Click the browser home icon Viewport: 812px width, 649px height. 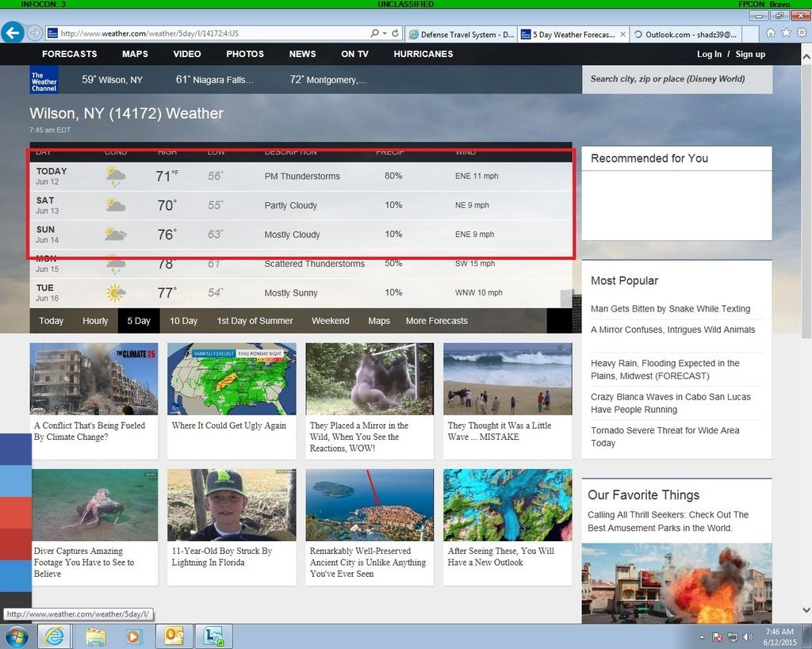(771, 33)
